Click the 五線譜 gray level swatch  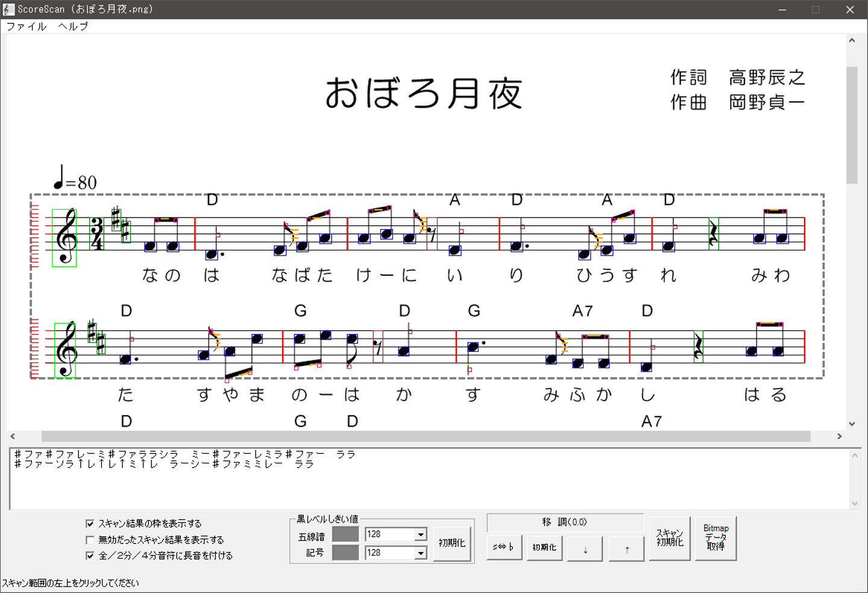[x=345, y=535]
